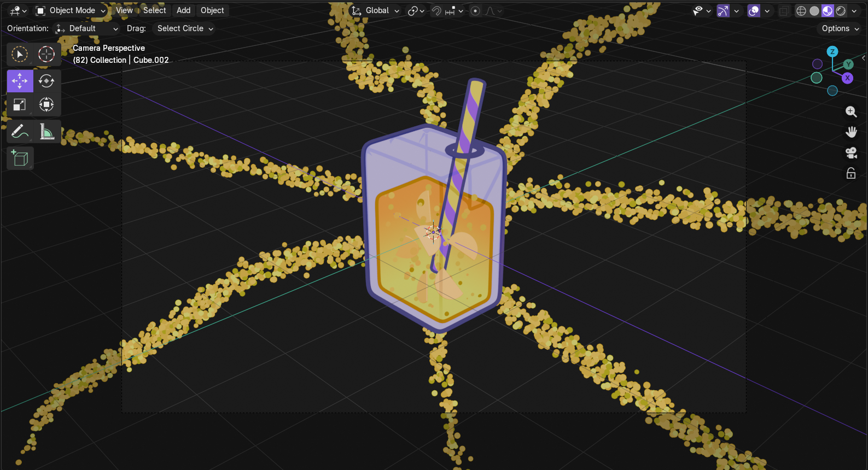
Task: Open the snapping settings dropdown
Action: (455, 11)
